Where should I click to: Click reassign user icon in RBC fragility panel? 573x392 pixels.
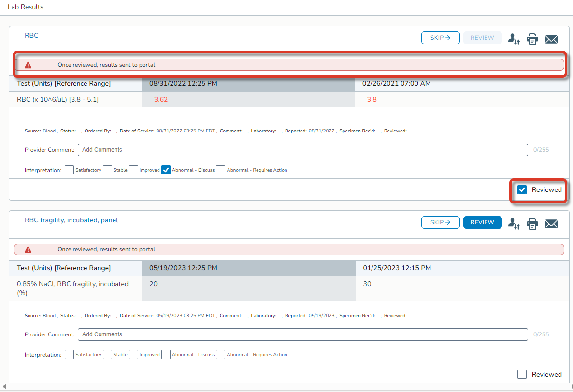pos(514,224)
